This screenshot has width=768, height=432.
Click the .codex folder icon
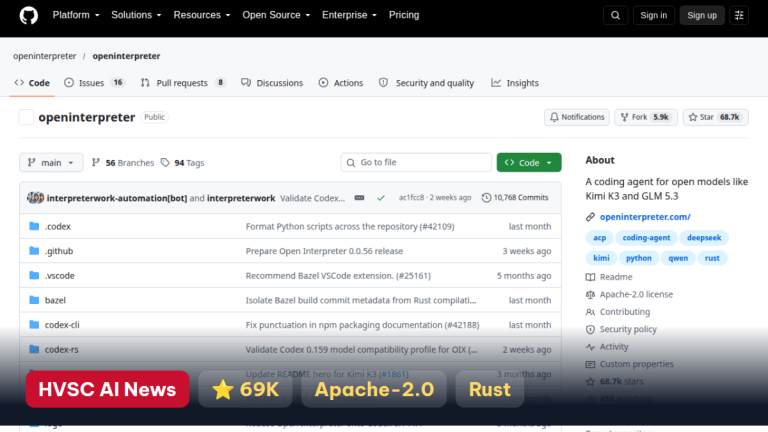(34, 226)
